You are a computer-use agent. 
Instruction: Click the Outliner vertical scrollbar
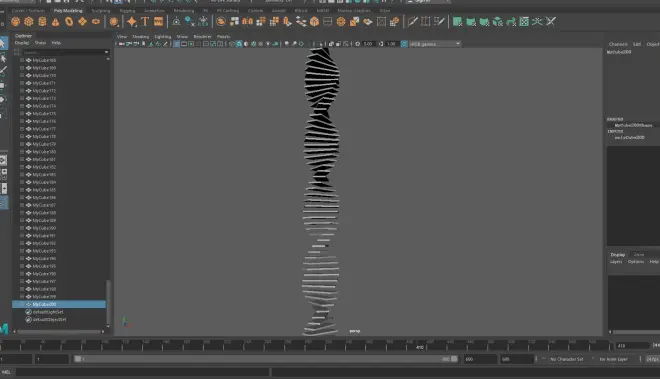108,301
